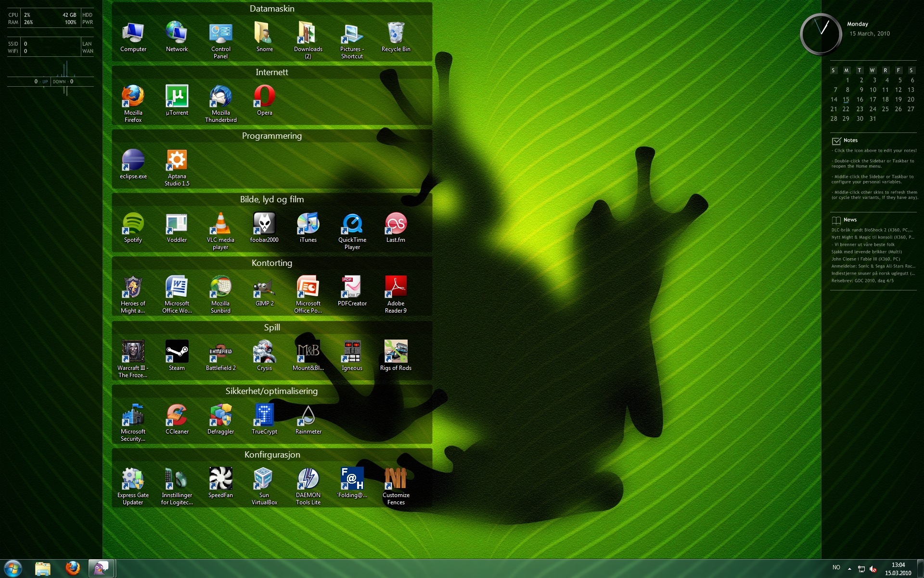Open the Network icon
The width and height of the screenshot is (924, 578).
tap(177, 37)
